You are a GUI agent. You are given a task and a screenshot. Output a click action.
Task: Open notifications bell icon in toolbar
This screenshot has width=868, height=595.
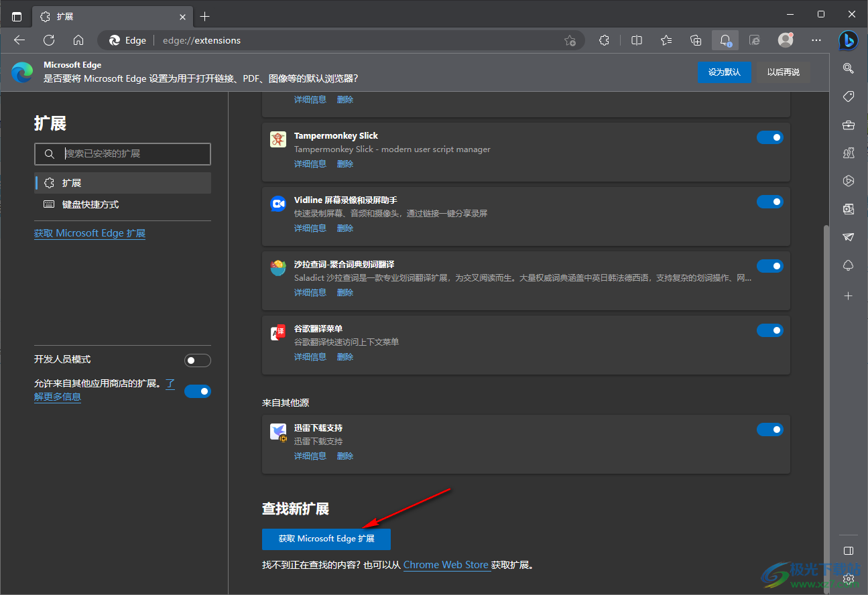[x=725, y=40]
